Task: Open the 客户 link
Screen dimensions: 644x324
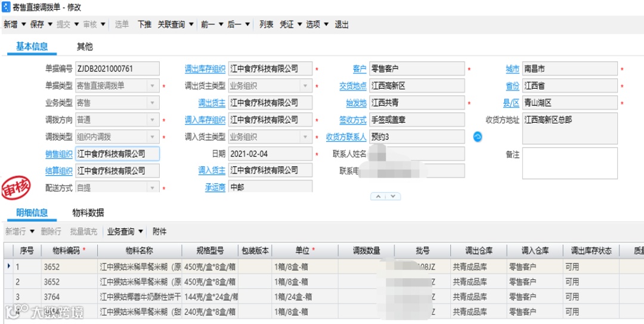Action: [360, 69]
